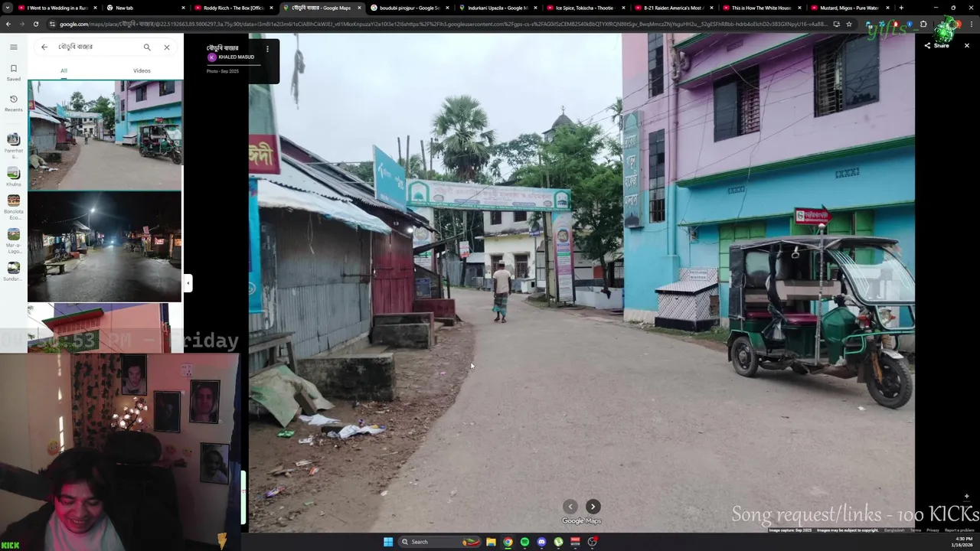The image size is (980, 551).
Task: Show the next photo
Action: click(593, 507)
